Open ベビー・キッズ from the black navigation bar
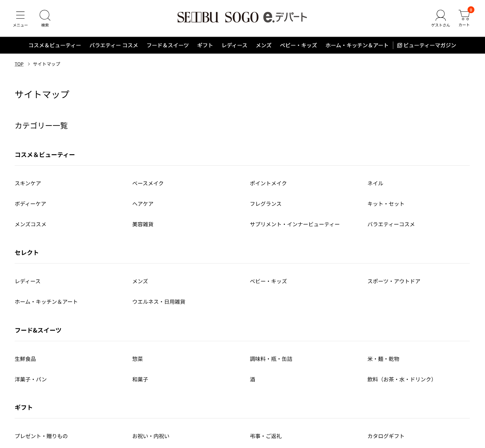Viewport: 485px width, 448px height. [x=298, y=45]
